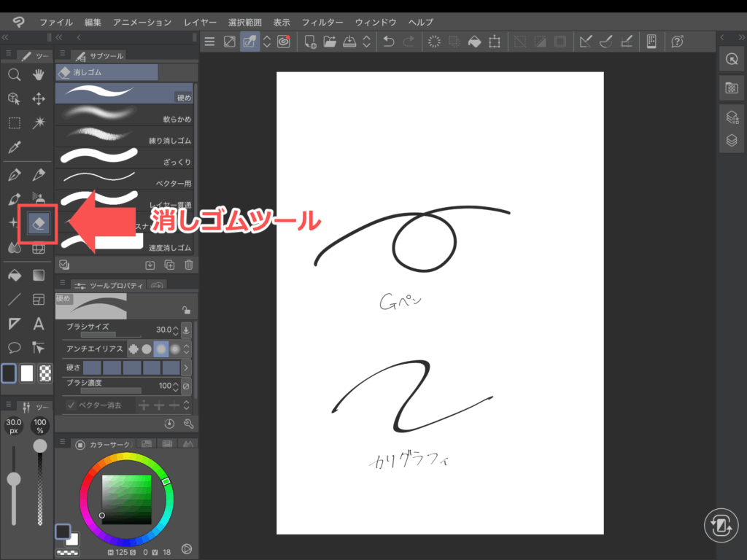Click the green hue marker on color wheel

166,481
